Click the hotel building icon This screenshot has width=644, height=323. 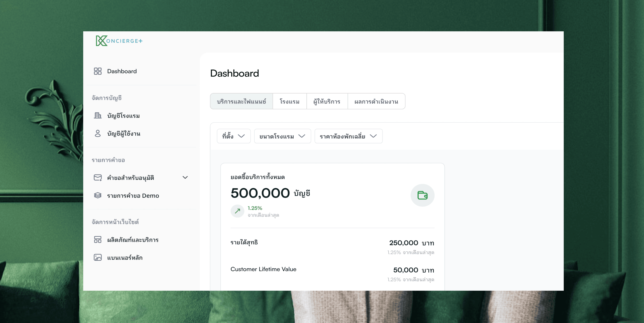point(97,115)
